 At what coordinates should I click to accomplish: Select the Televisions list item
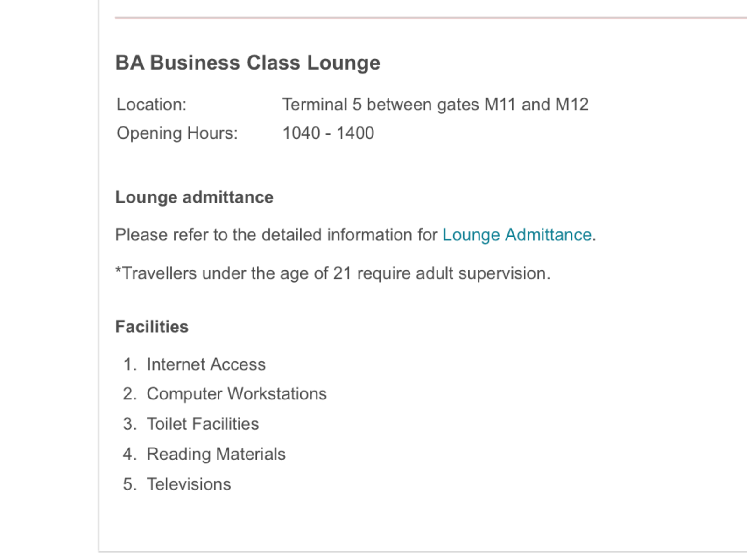pos(189,484)
